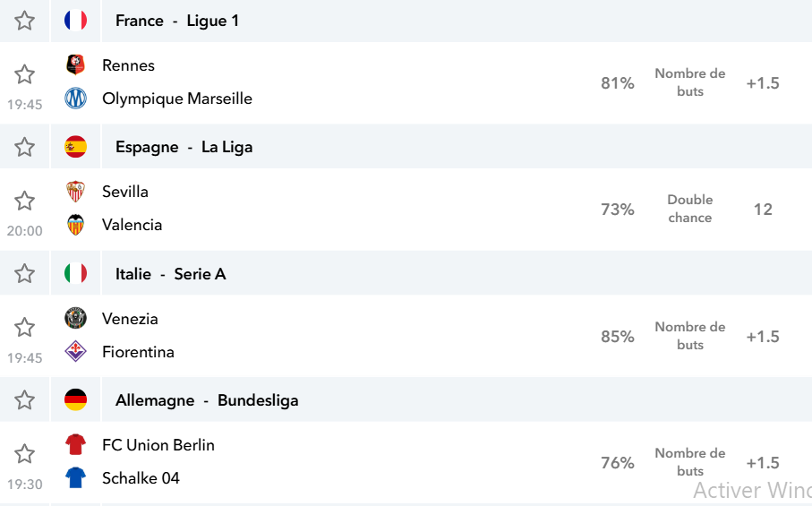Open the Allemagne - Bundesliga league header
The image size is (812, 506).
[207, 400]
